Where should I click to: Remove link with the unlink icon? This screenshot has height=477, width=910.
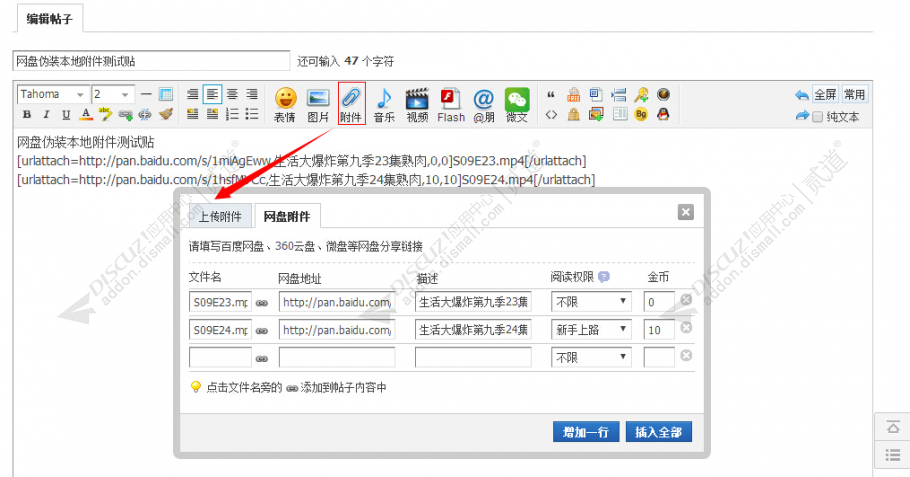click(145, 115)
